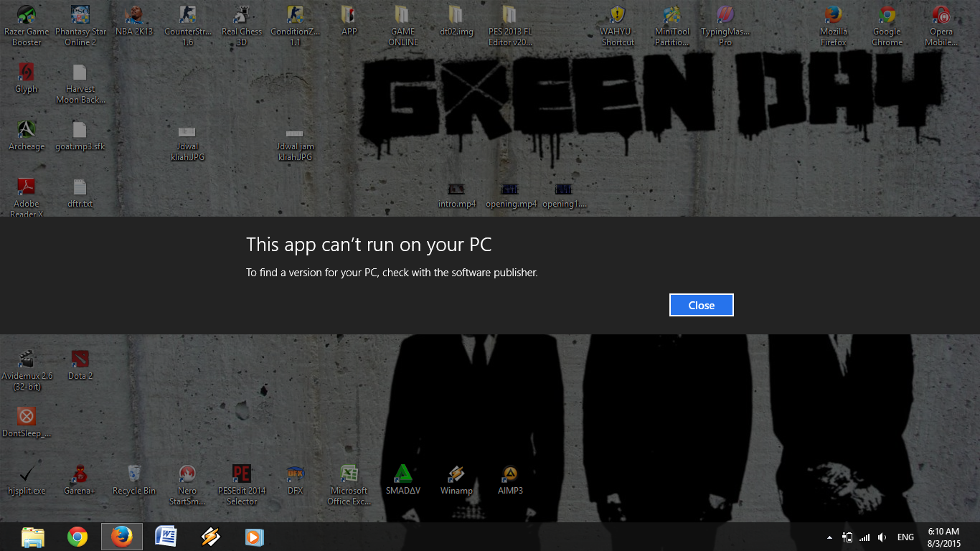This screenshot has width=980, height=551.
Task: Open the media player taskbar icon
Action: click(254, 537)
